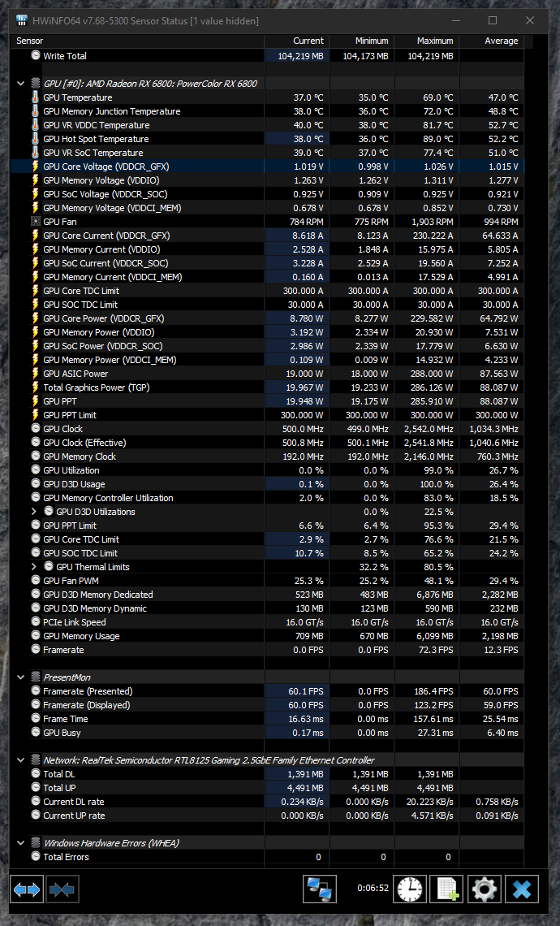
Task: Click the Minimum column header
Action: click(x=362, y=41)
